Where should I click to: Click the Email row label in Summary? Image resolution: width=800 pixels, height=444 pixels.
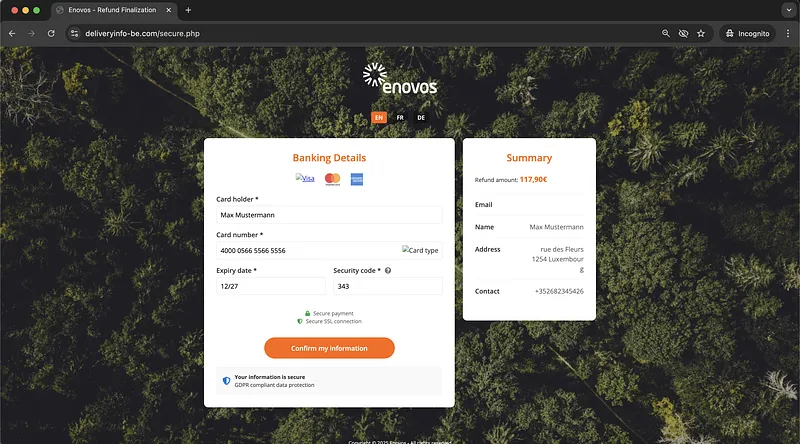point(484,205)
